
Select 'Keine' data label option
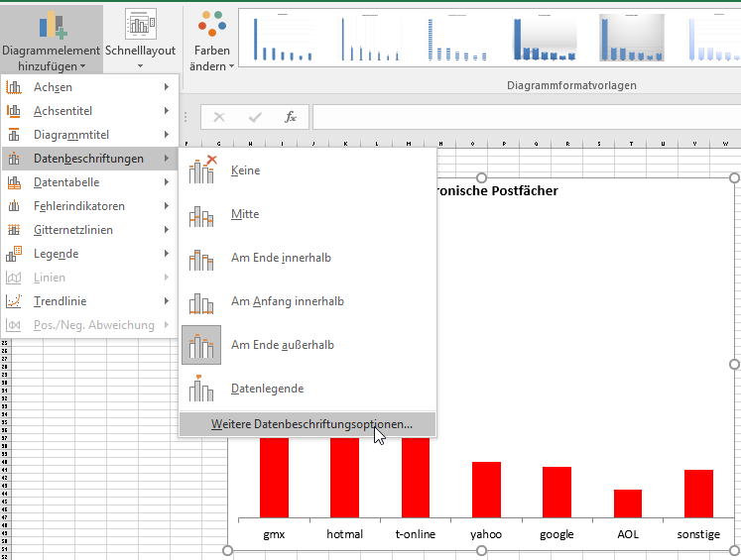click(x=245, y=170)
